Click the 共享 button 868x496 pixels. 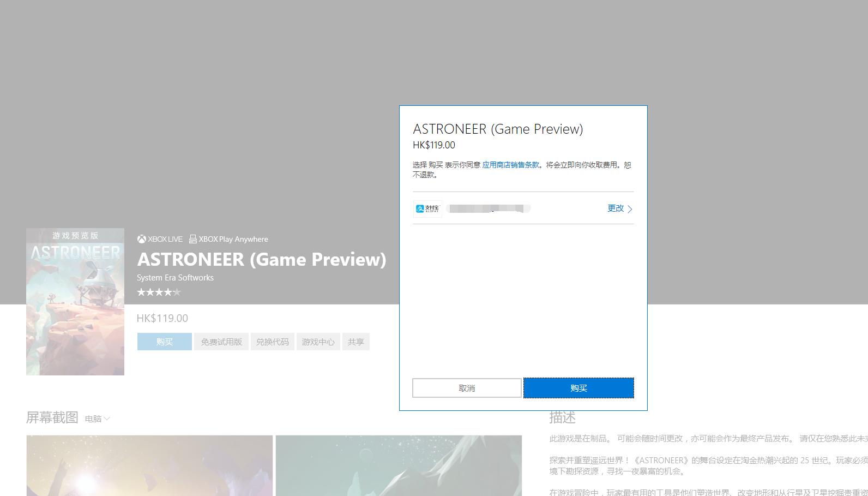356,342
